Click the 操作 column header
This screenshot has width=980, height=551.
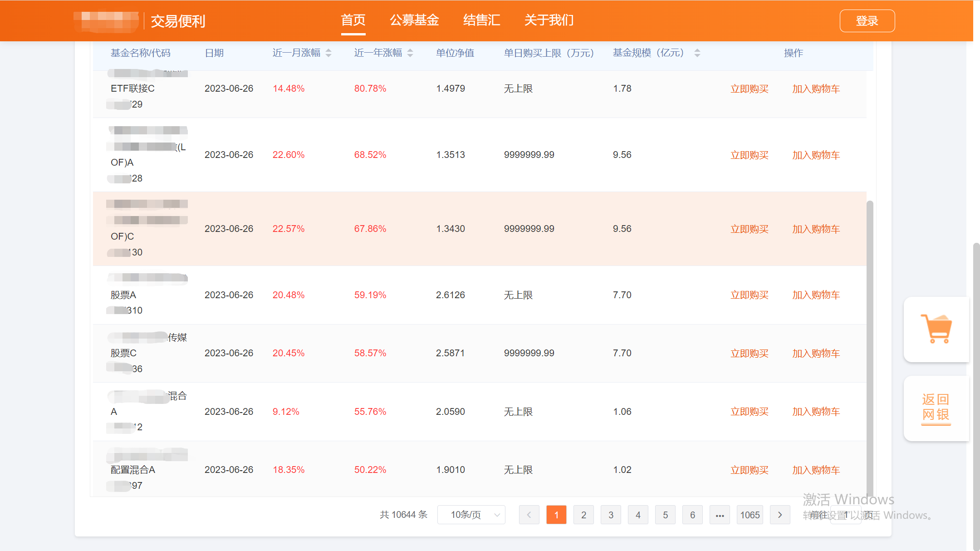pos(794,53)
